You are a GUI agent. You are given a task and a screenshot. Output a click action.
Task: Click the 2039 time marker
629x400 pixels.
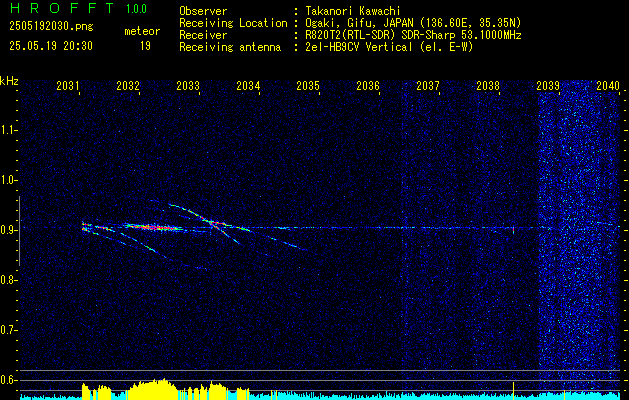pos(548,86)
